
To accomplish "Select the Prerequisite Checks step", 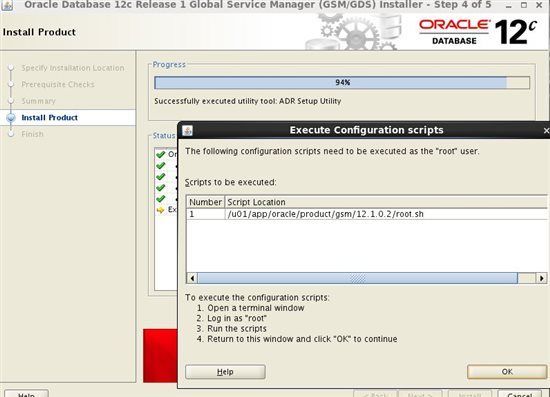I will point(58,84).
